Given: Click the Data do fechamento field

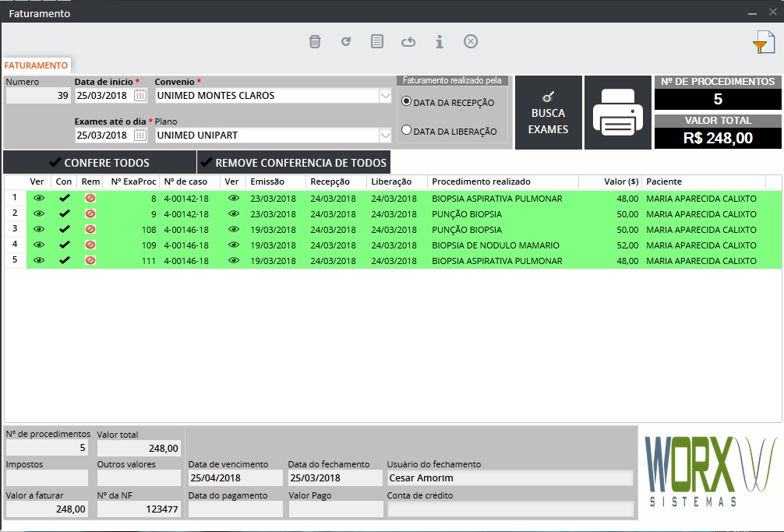Looking at the screenshot, I should pos(336,478).
